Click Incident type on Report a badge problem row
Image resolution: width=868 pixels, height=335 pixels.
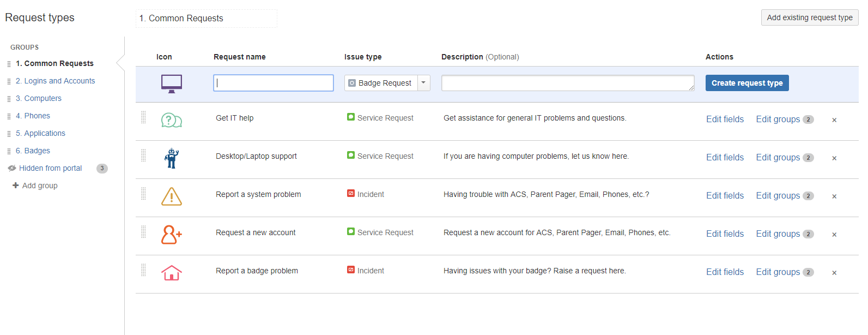(x=366, y=271)
